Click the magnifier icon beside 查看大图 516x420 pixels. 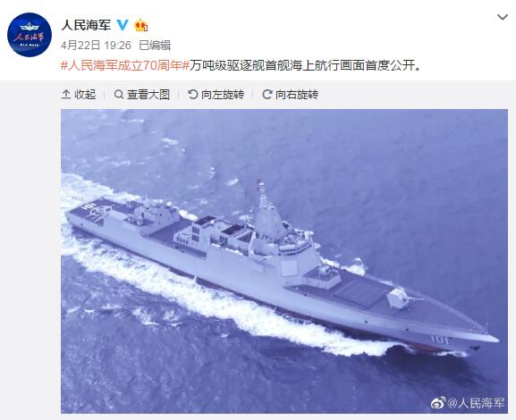click(x=118, y=95)
